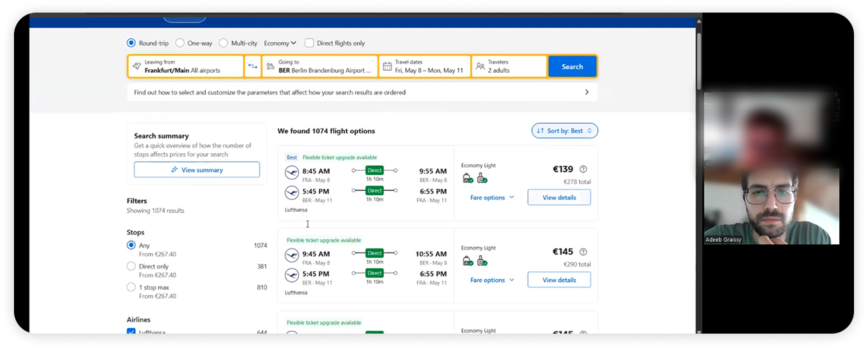Open Sort by: Best dropdown
Image resolution: width=868 pixels, height=349 pixels.
click(x=565, y=131)
